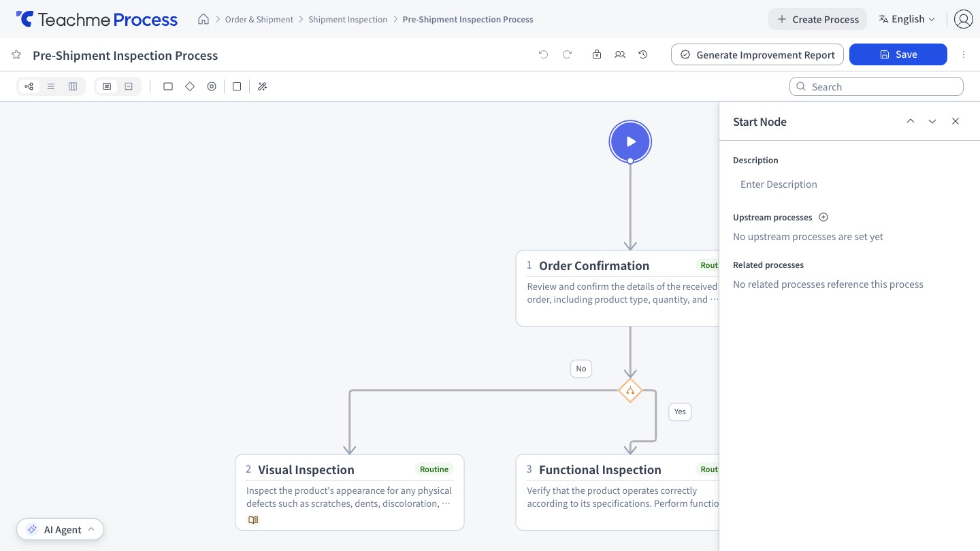980x551 pixels.
Task: Select the orange branch gateway diamond
Action: pos(630,390)
